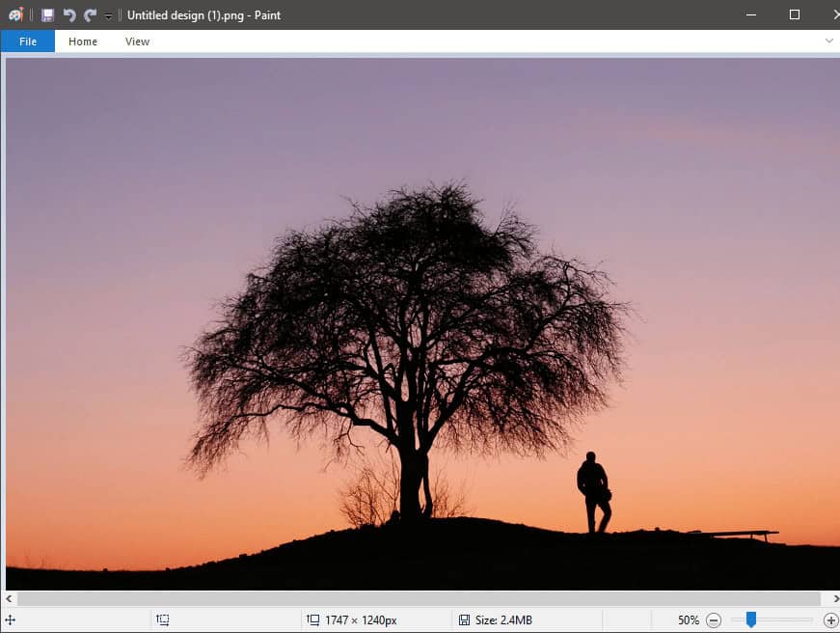840x633 pixels.
Task: Click the Paint application icon in the title bar
Action: (x=14, y=14)
